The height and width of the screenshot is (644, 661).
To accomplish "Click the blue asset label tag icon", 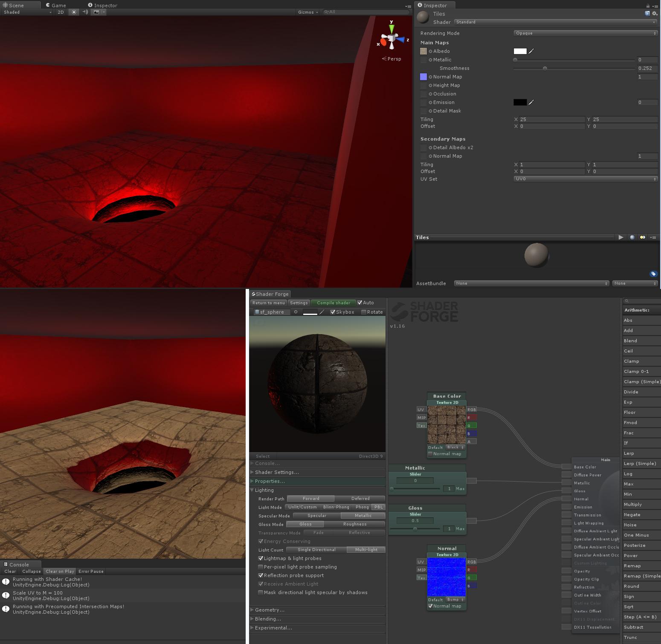I will [x=653, y=274].
